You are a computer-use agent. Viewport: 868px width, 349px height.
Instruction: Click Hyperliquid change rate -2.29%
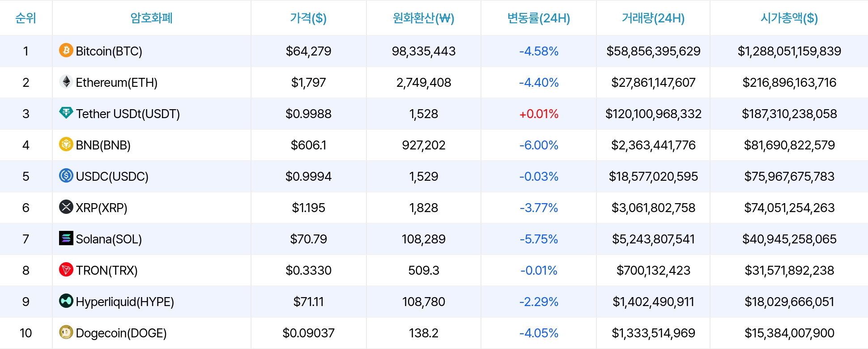point(539,302)
